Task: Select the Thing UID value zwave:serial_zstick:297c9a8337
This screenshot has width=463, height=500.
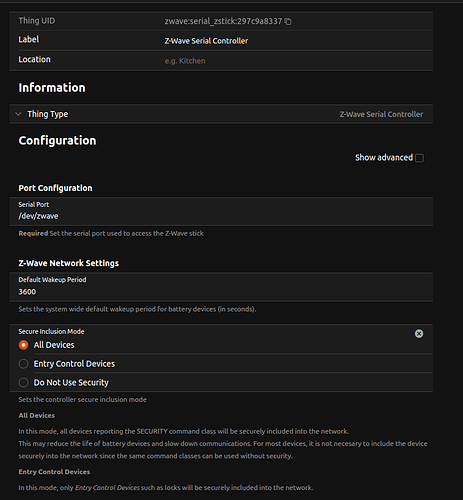Action: click(223, 21)
